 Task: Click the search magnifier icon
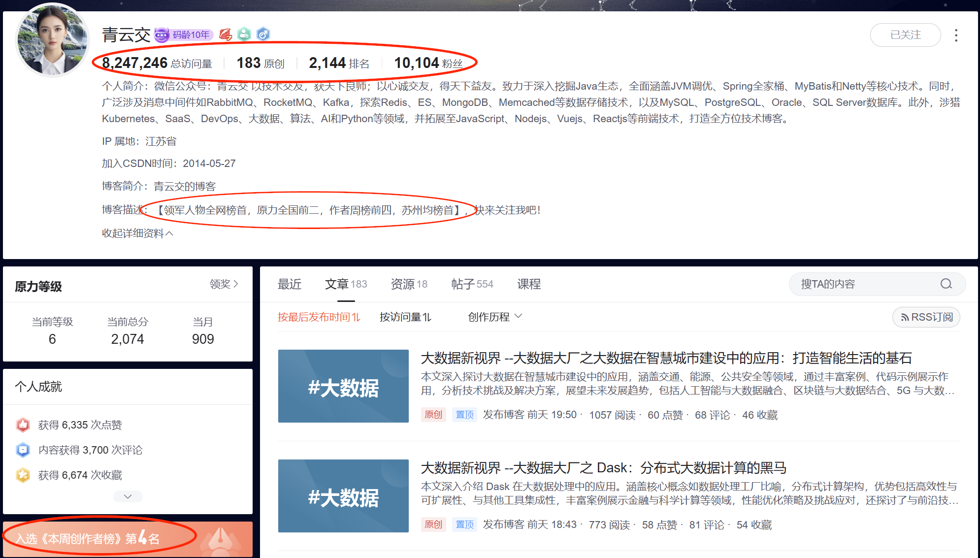946,284
